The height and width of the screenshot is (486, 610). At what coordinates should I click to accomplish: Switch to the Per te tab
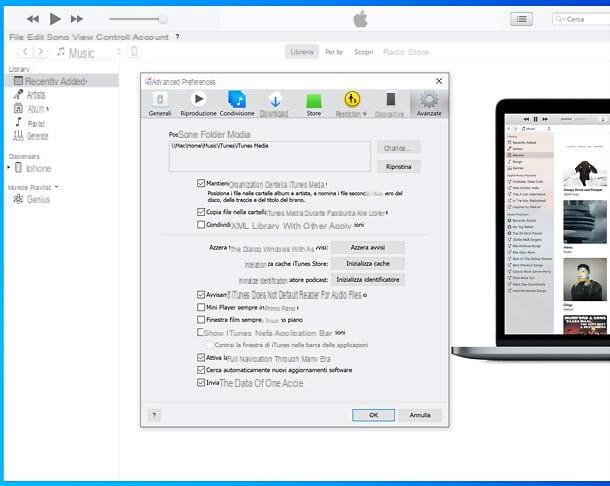tap(334, 52)
